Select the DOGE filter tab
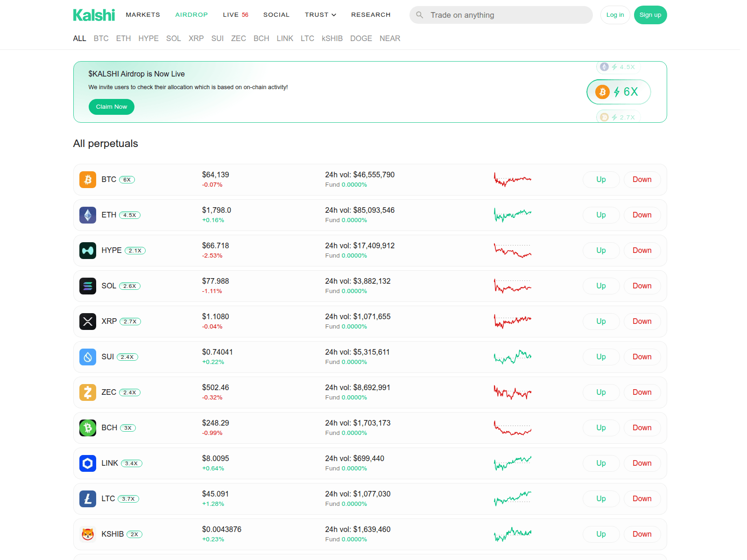 361,38
